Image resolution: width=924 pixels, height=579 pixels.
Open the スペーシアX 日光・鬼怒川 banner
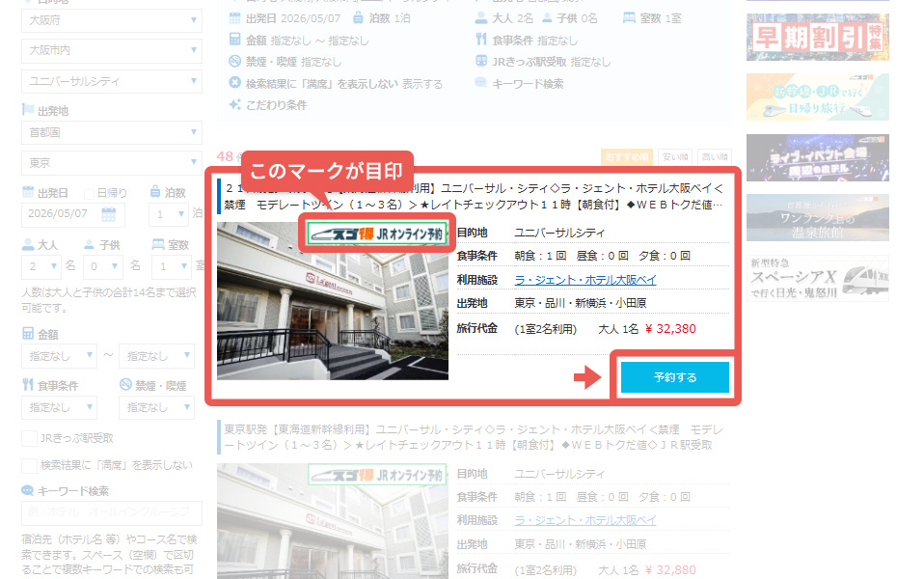pyautogui.click(x=818, y=278)
